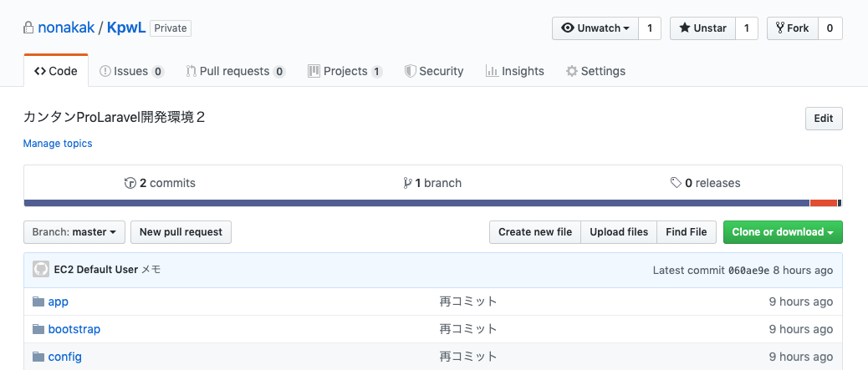Open the 再コミット commit on config row

(468, 357)
